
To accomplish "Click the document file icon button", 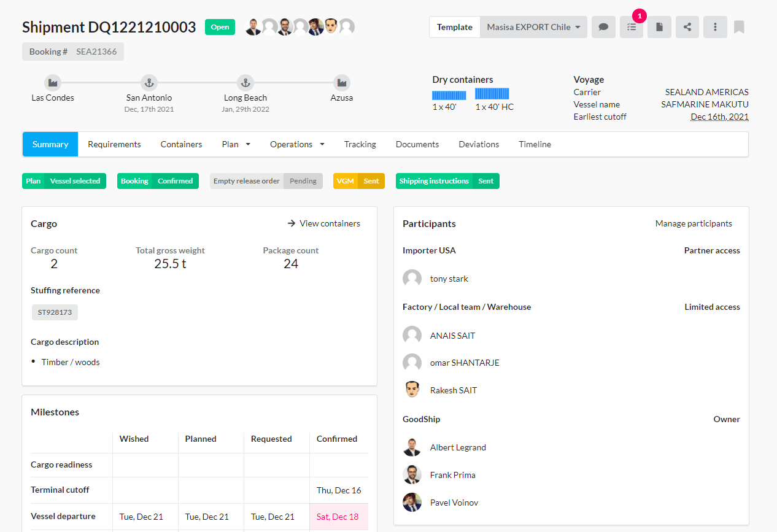I will tap(659, 27).
